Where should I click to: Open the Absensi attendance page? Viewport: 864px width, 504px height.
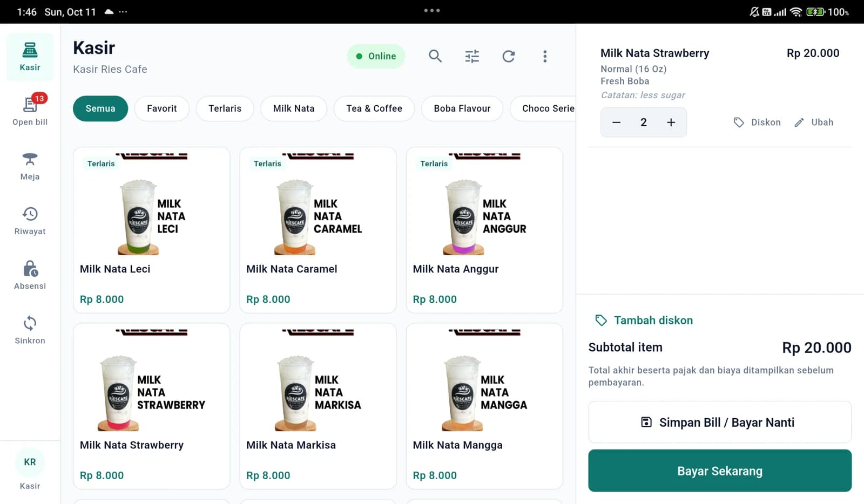click(30, 275)
